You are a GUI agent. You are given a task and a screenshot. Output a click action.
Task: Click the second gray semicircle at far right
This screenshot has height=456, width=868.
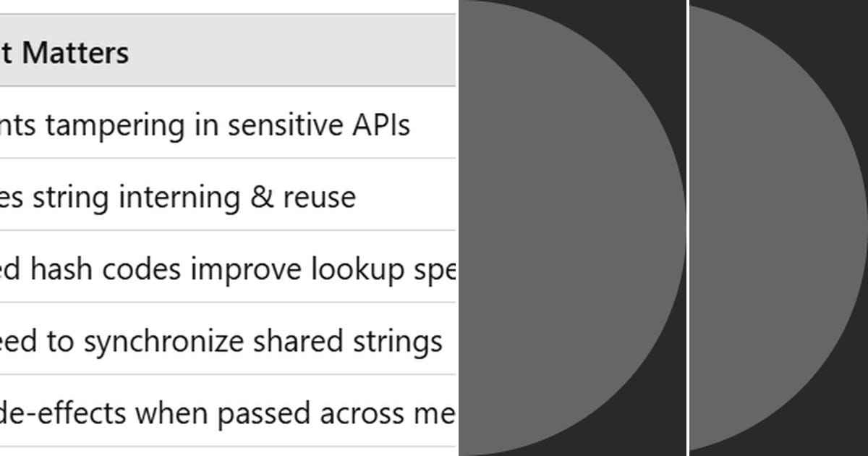tap(778, 228)
